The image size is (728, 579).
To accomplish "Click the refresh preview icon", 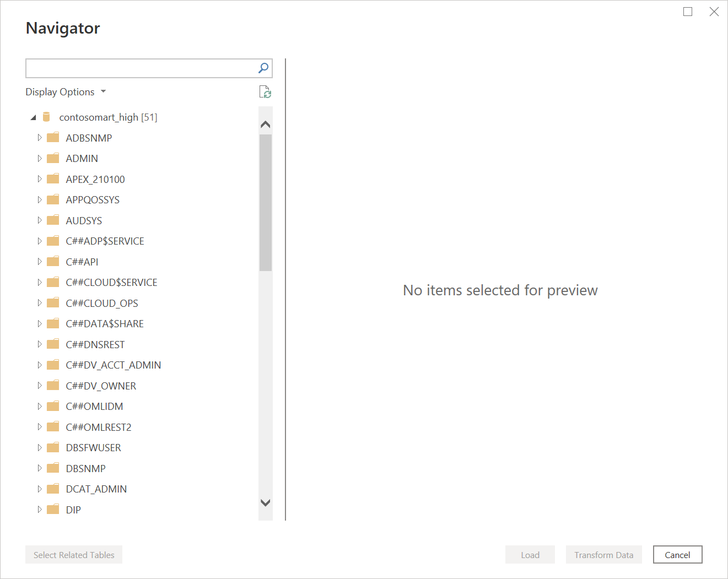I will pos(265,91).
